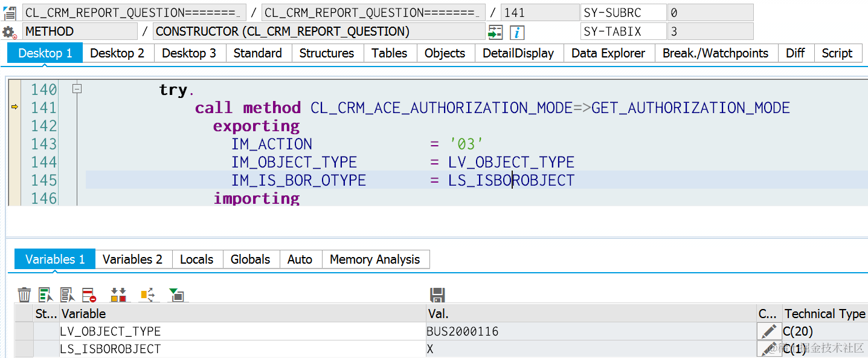
Task: Click the SY-TABIX value field showing 3
Action: [710, 32]
